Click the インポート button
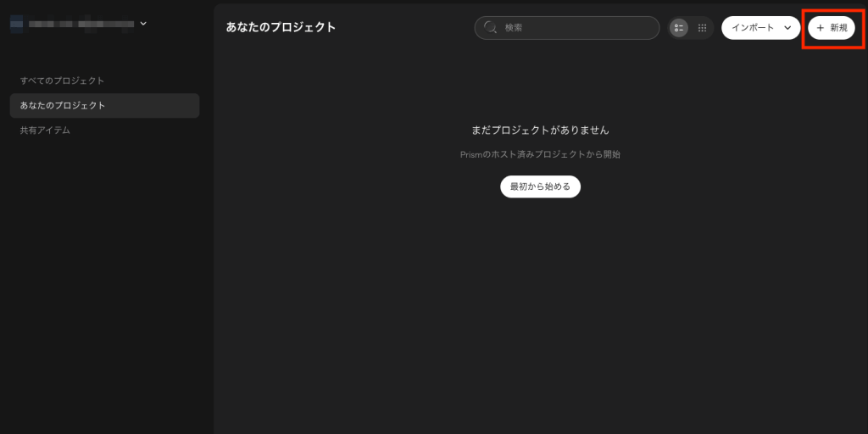The image size is (868, 434). (x=752, y=28)
